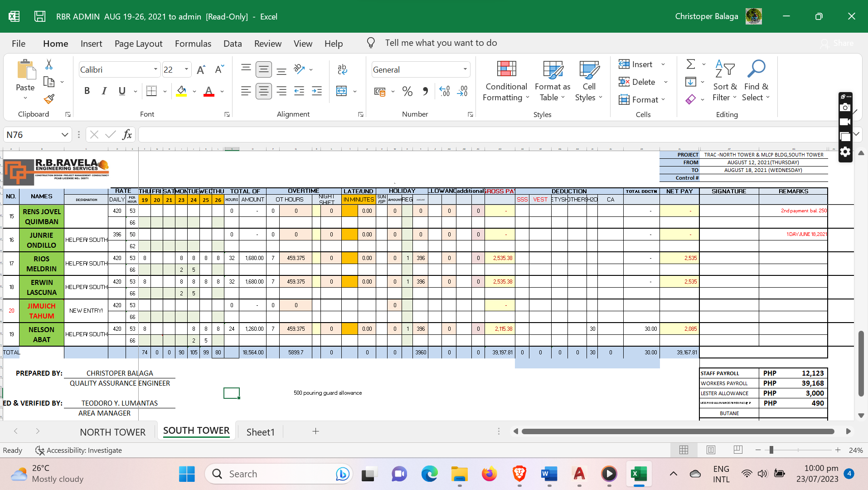Open the General number format dropdown
Screen dimensions: 868x490
coord(465,69)
